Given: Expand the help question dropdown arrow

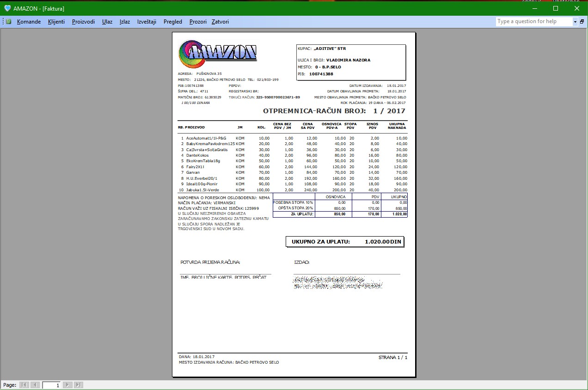Looking at the screenshot, I should click(x=575, y=22).
